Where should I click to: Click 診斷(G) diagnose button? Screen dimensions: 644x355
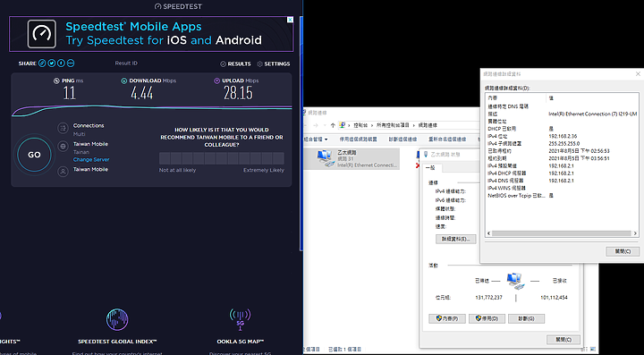(x=526, y=318)
